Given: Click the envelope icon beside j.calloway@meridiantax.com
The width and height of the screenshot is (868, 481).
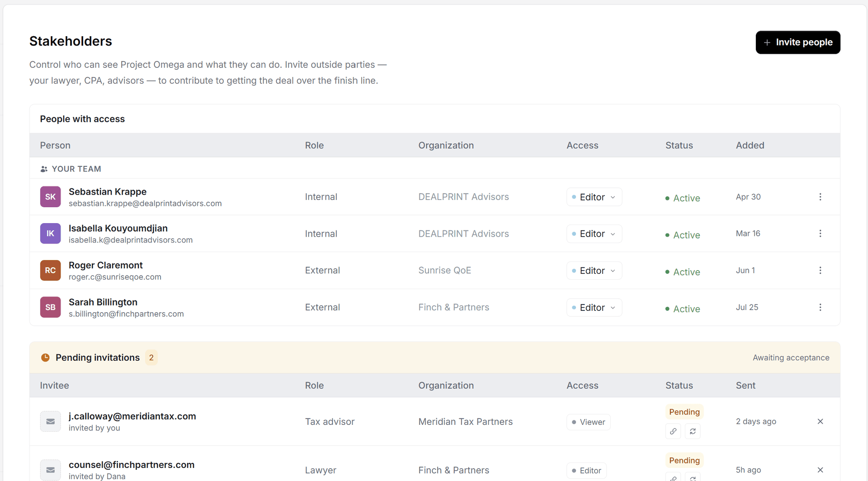Looking at the screenshot, I should point(50,421).
